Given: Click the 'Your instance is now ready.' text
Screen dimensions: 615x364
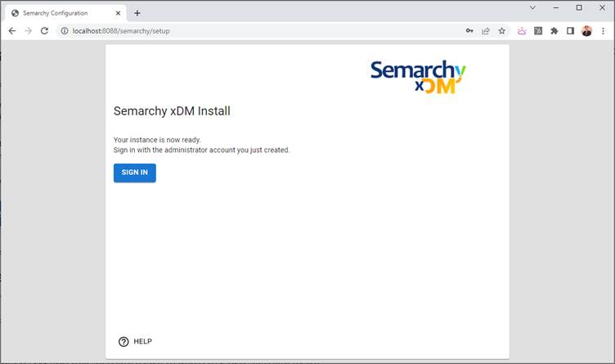Looking at the screenshot, I should tap(157, 140).
